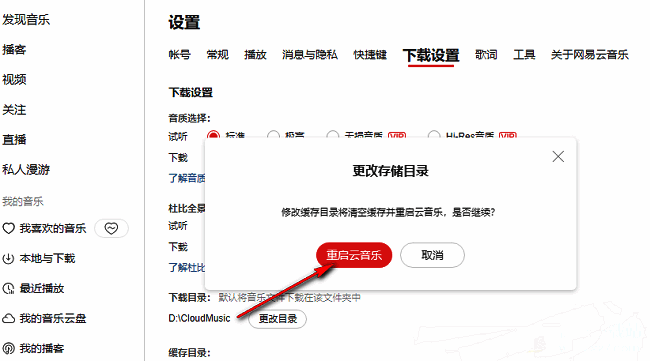Open 视频 in the sidebar
650x361 pixels.
click(14, 79)
